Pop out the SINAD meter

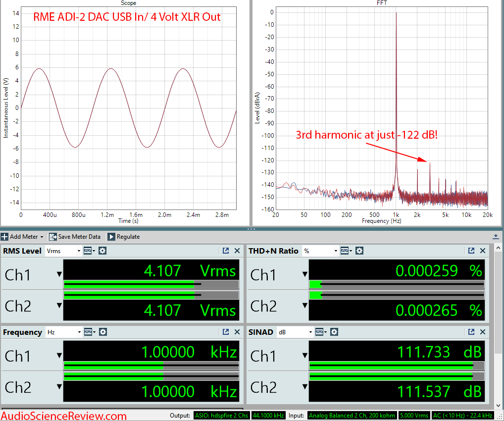[471, 332]
